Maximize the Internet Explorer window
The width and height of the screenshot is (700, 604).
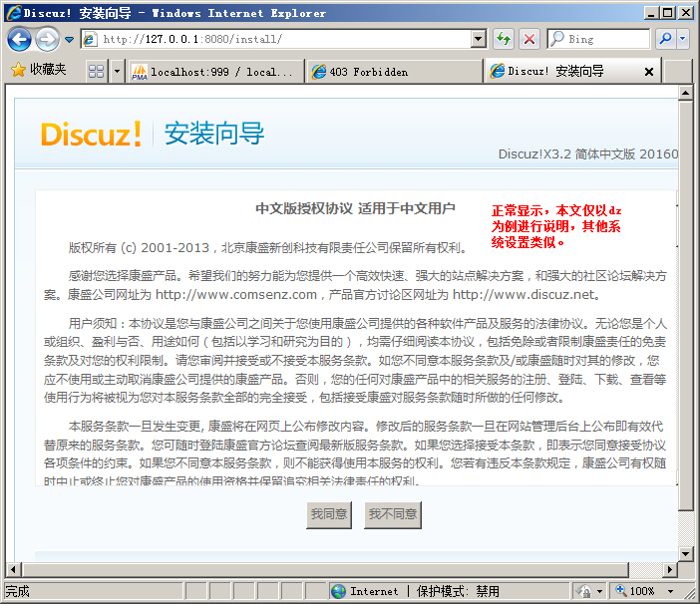668,13
